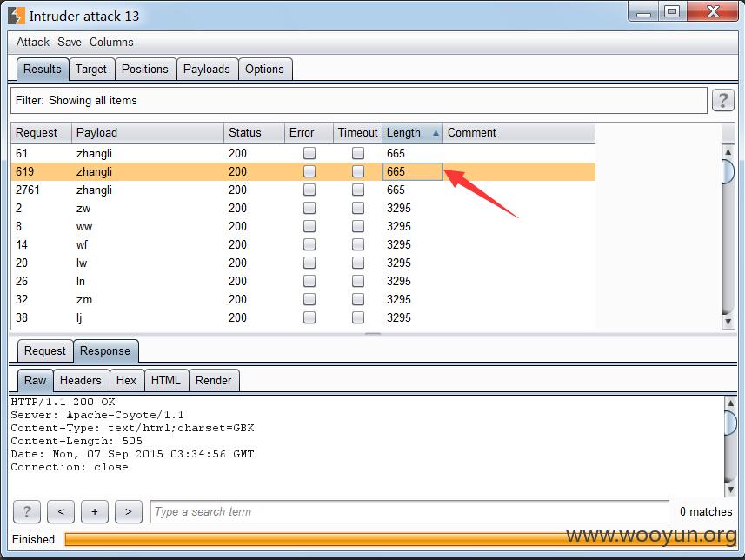Go to next search match button
The image size is (745, 560).
coord(129,511)
